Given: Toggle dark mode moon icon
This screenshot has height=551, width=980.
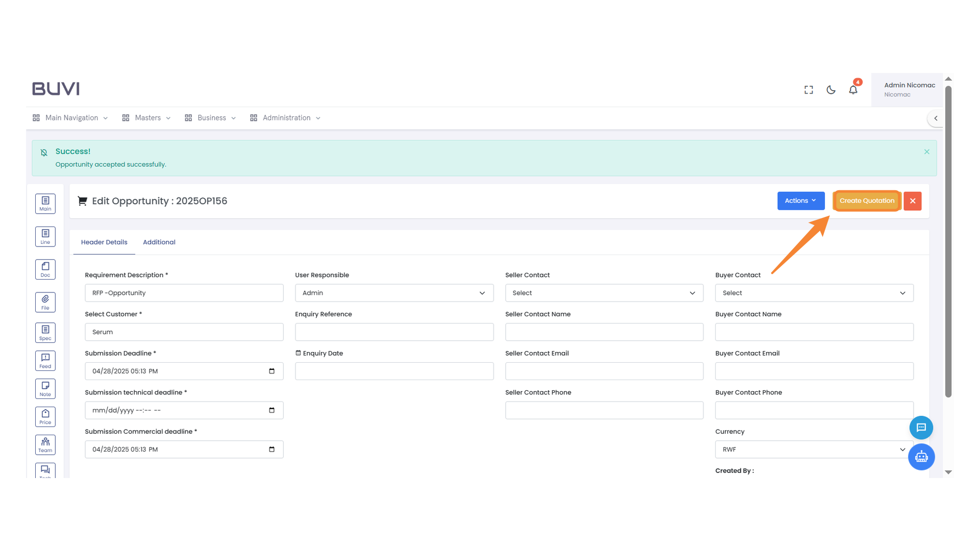Looking at the screenshot, I should pyautogui.click(x=831, y=90).
